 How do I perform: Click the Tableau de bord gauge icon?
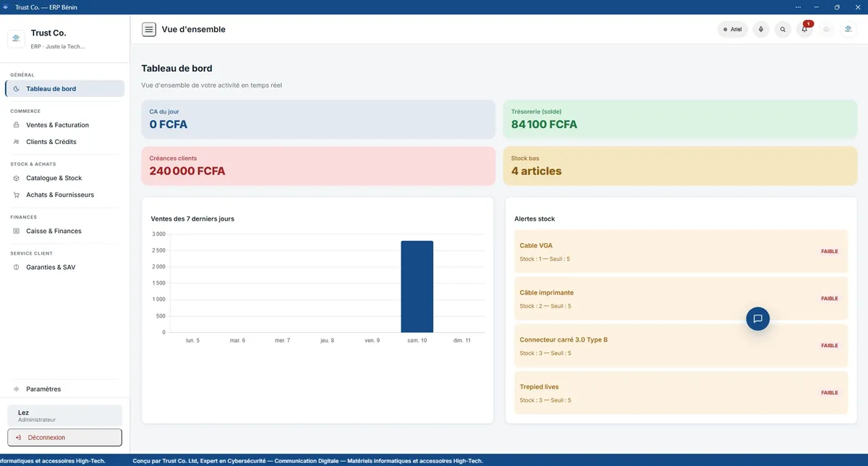point(17,89)
